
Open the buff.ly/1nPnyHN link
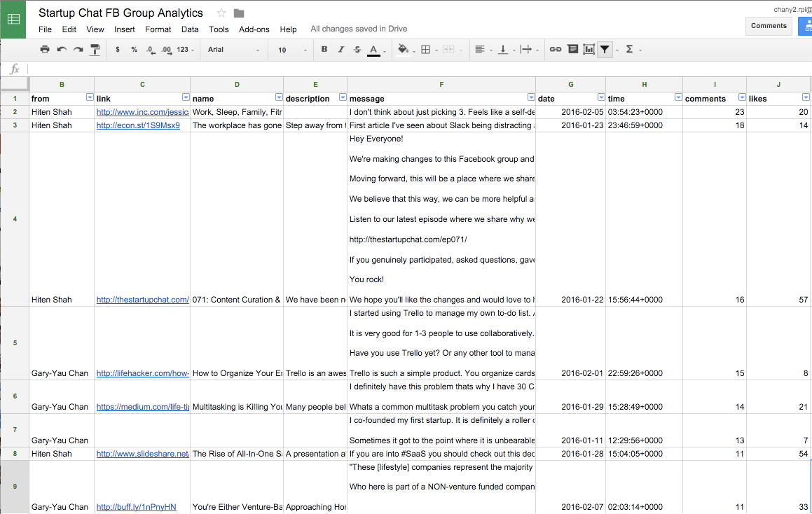pos(136,507)
